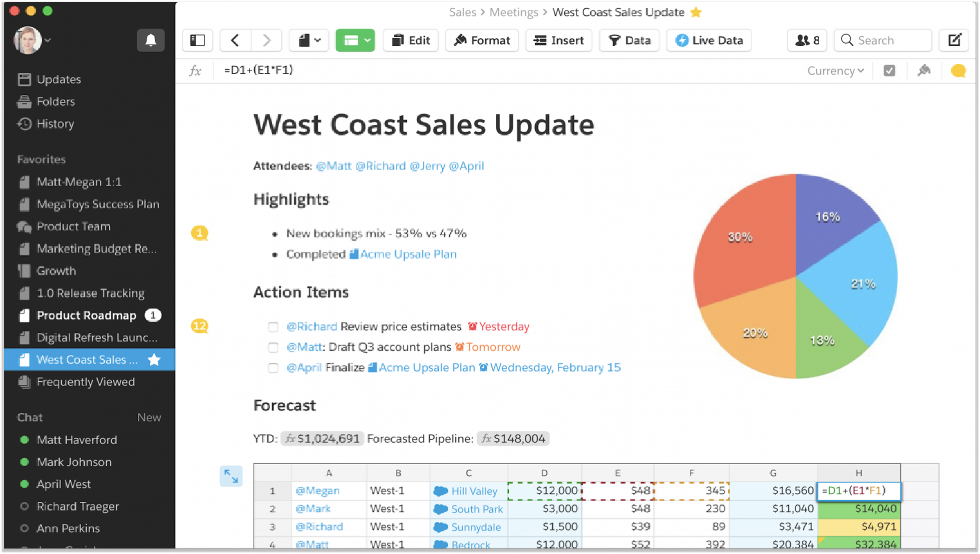Click the back navigation arrow

[235, 40]
